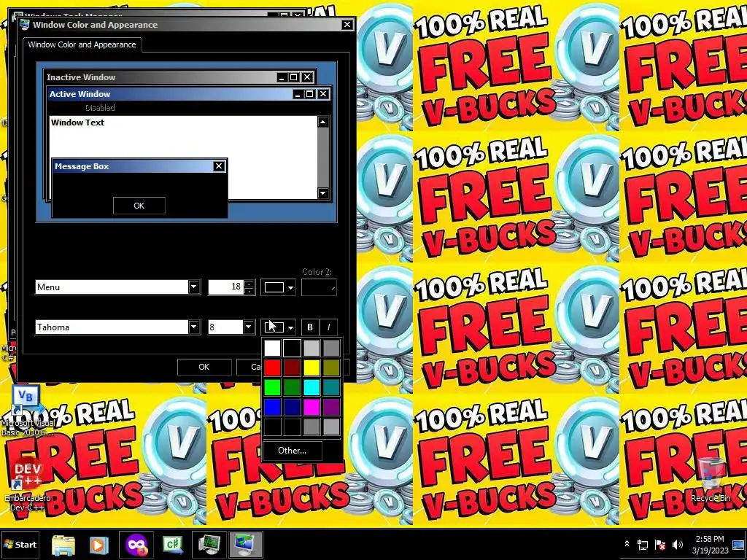Viewport: 747px width, 560px height.
Task: Open the volume speaker icon
Action: [677, 544]
